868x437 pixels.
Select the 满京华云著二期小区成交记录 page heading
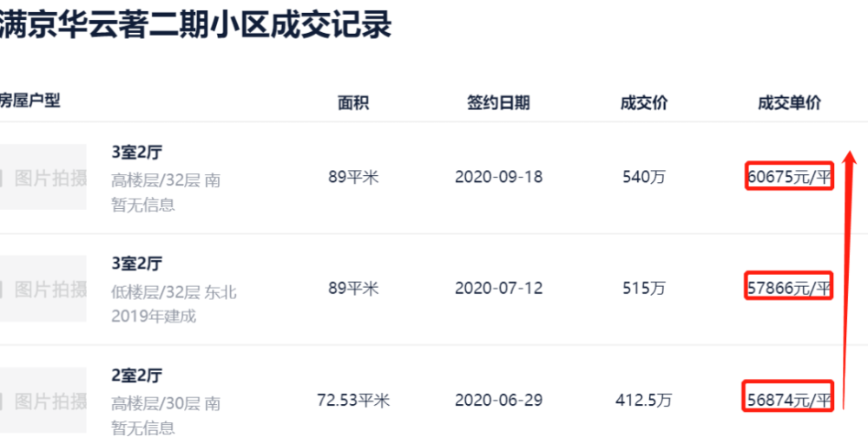click(x=194, y=25)
